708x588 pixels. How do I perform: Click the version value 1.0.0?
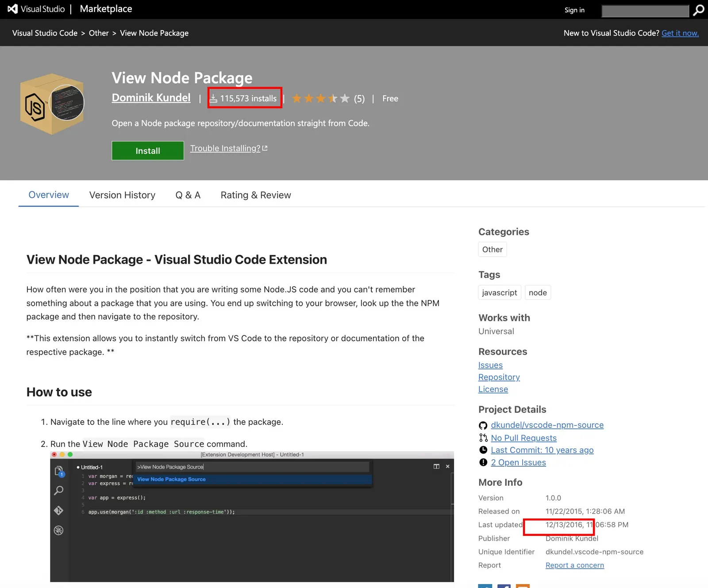tap(553, 498)
